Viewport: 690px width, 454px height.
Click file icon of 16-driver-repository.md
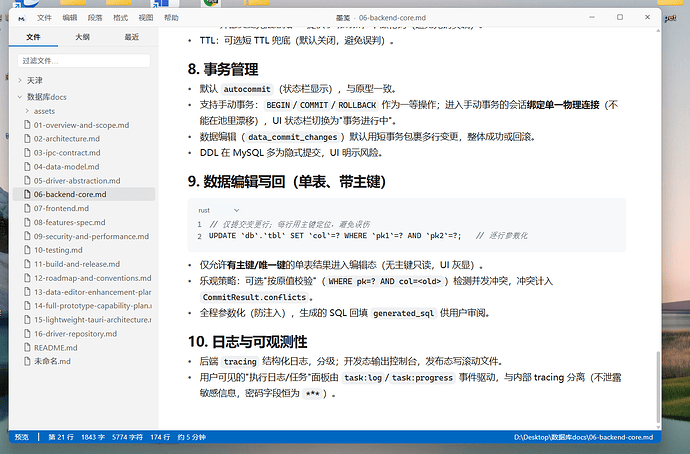point(27,333)
